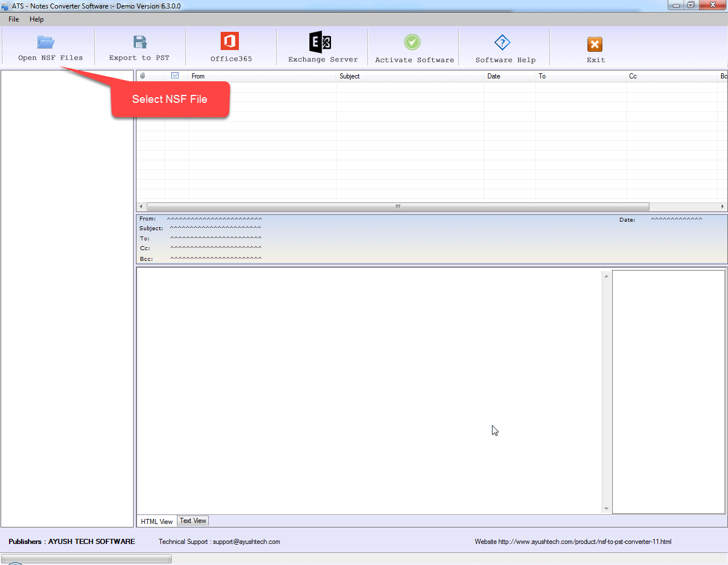
Task: Switch to the HTML View tab
Action: point(156,521)
